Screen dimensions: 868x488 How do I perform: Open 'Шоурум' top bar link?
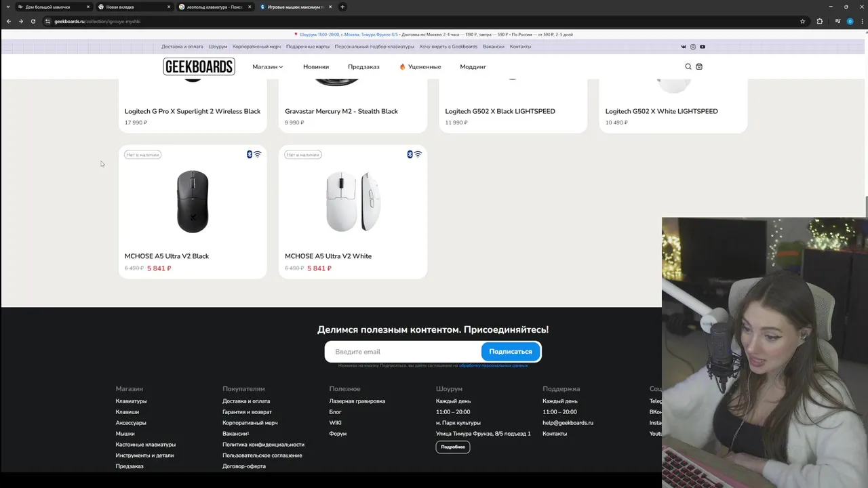[218, 47]
